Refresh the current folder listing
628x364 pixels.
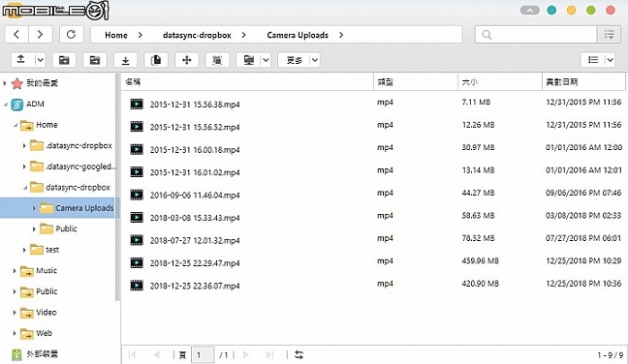[x=72, y=35]
